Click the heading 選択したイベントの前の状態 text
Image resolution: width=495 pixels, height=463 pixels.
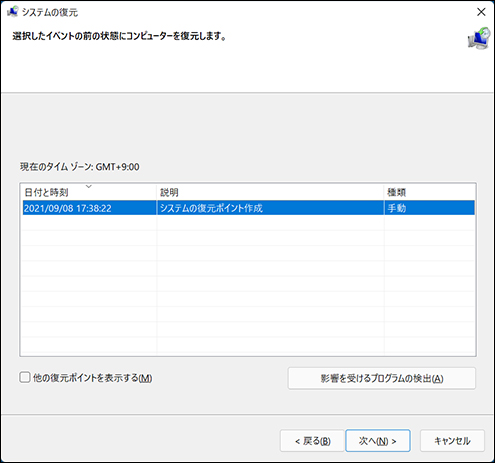(x=119, y=36)
